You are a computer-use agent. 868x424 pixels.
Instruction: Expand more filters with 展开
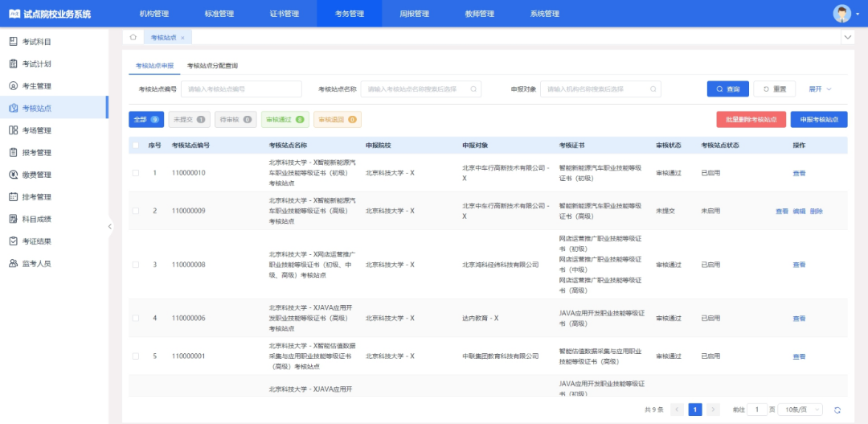[x=820, y=89]
